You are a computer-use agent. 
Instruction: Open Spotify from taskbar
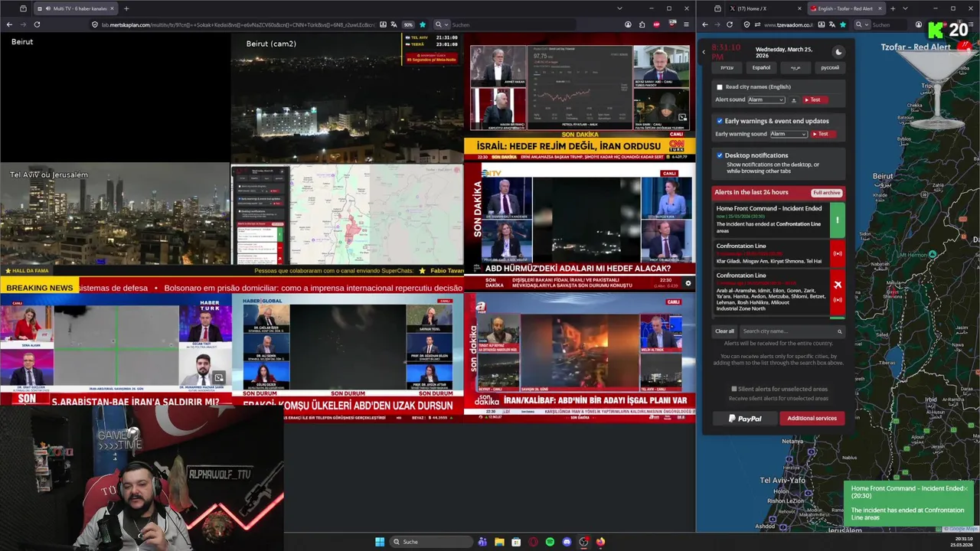pyautogui.click(x=550, y=542)
